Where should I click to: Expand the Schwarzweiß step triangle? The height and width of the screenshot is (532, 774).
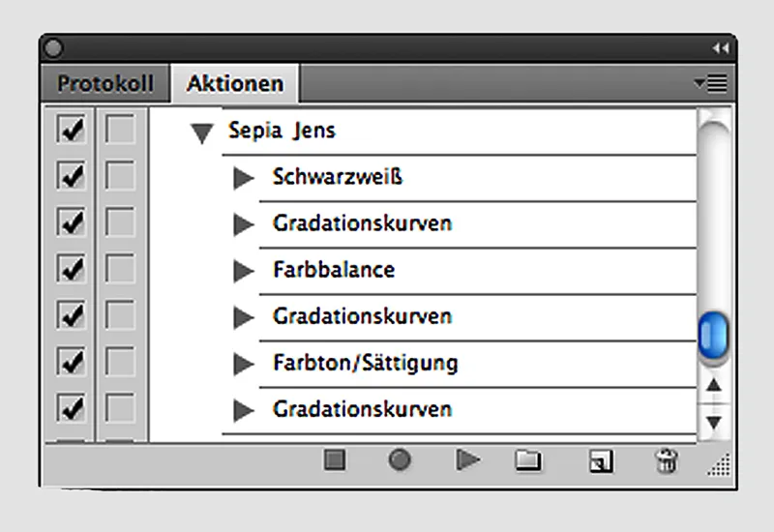244,178
